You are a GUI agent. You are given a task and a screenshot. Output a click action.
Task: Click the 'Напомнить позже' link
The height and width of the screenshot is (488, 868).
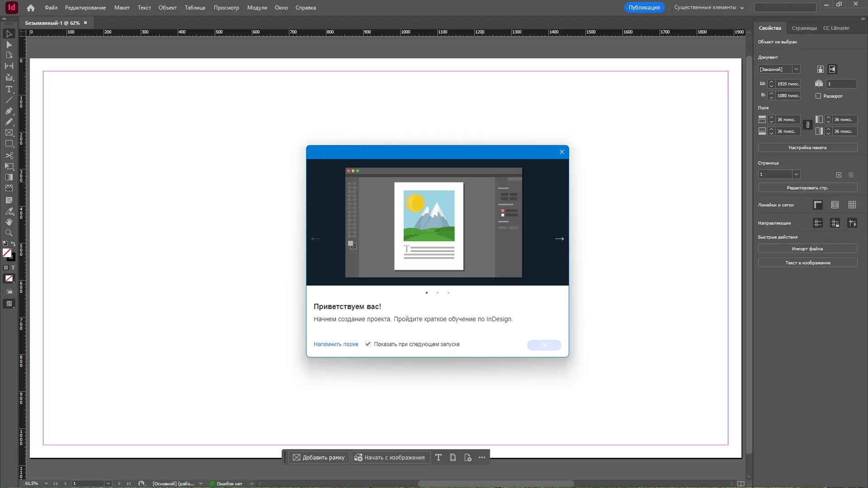click(336, 344)
